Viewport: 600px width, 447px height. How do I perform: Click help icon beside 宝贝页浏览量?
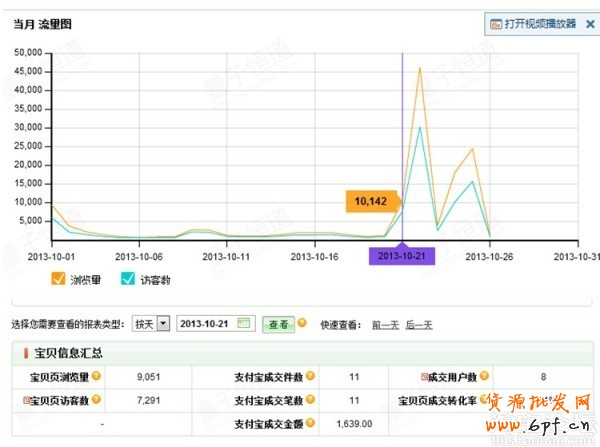click(x=111, y=377)
